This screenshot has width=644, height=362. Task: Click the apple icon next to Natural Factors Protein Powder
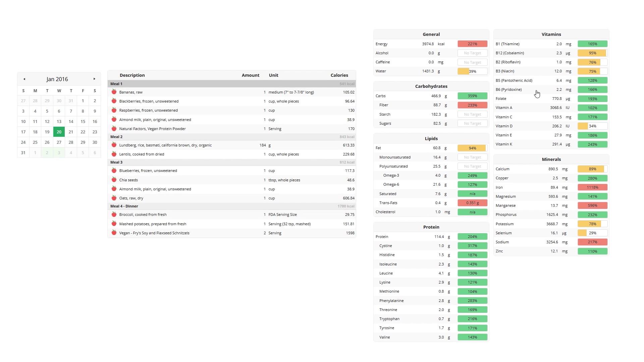pyautogui.click(x=114, y=129)
